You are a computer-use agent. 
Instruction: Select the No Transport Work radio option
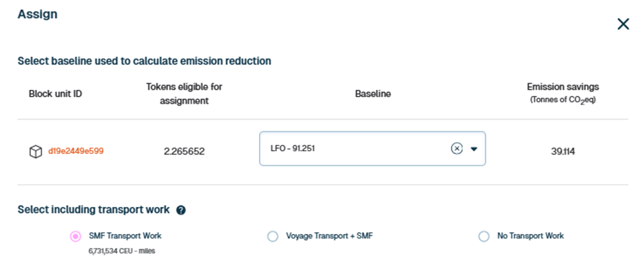484,236
